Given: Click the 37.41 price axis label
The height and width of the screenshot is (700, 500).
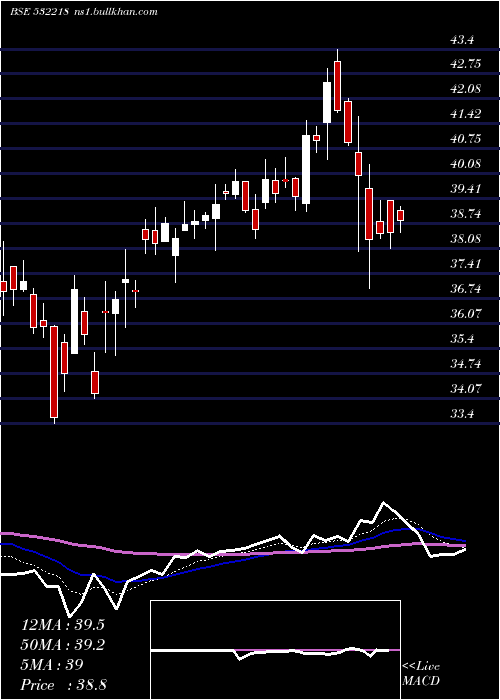Looking at the screenshot, I should 466,264.
